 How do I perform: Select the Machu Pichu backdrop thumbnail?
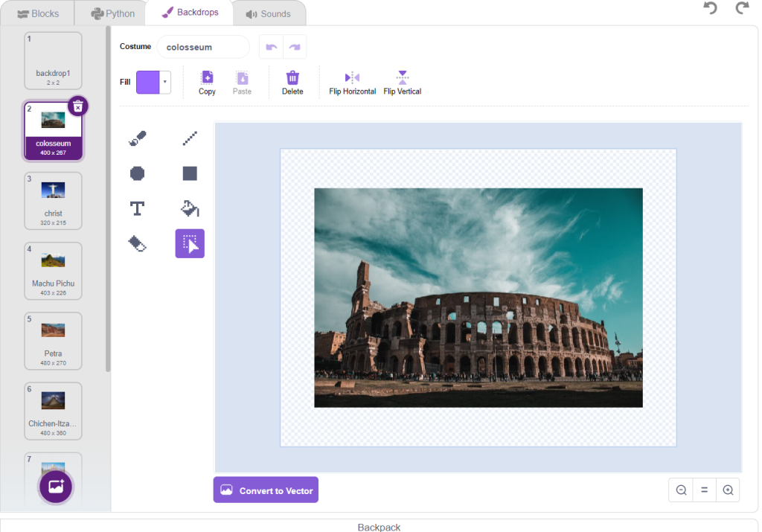tap(53, 270)
